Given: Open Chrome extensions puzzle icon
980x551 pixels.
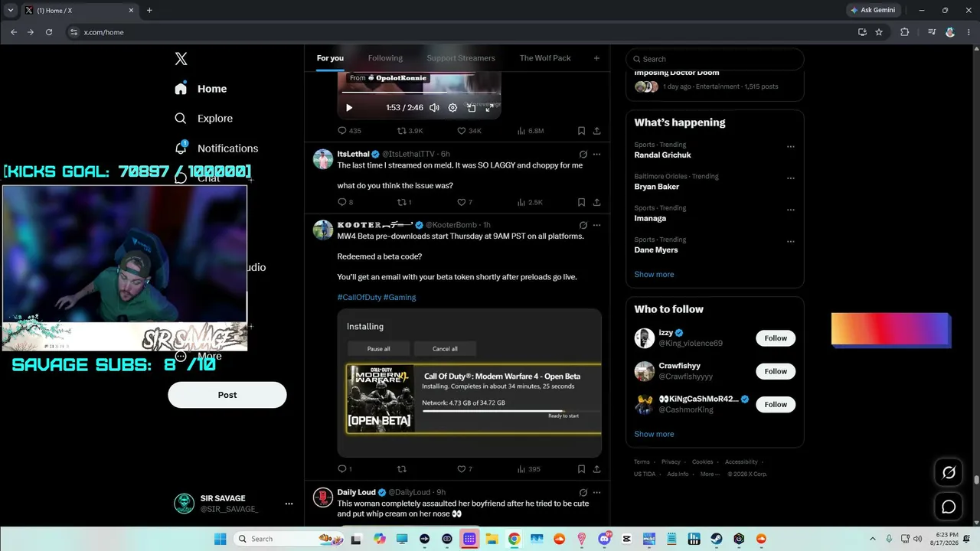Looking at the screenshot, I should [905, 32].
